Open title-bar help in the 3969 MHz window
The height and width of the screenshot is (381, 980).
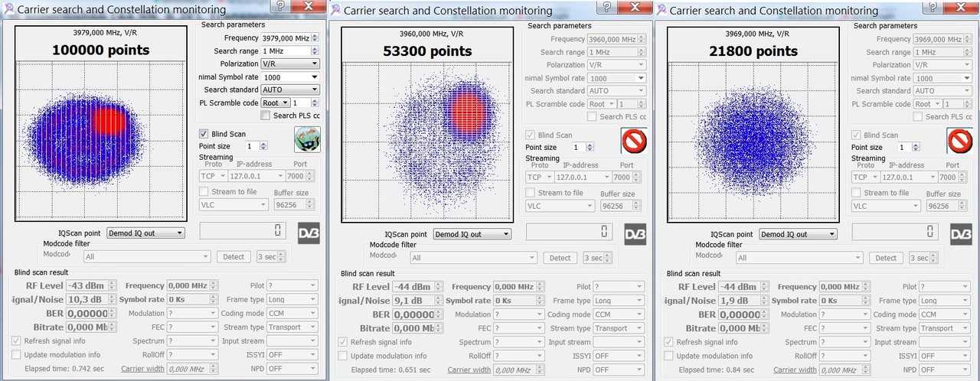click(933, 6)
